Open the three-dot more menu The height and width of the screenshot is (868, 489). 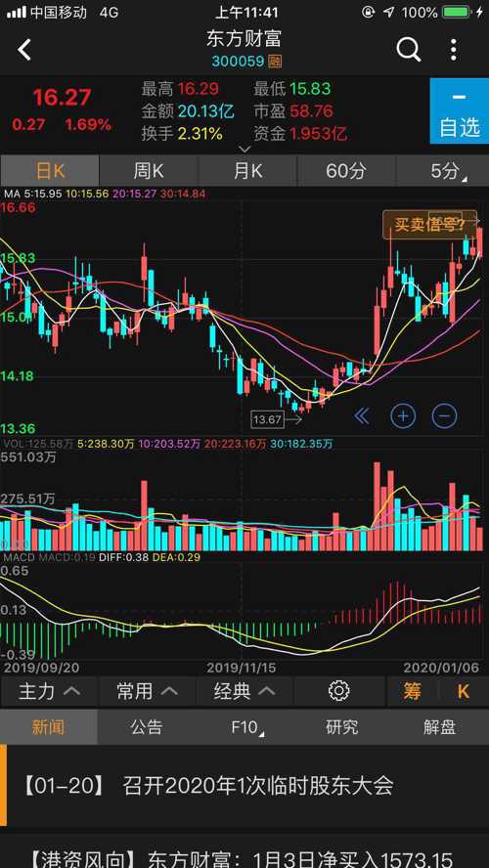[454, 50]
